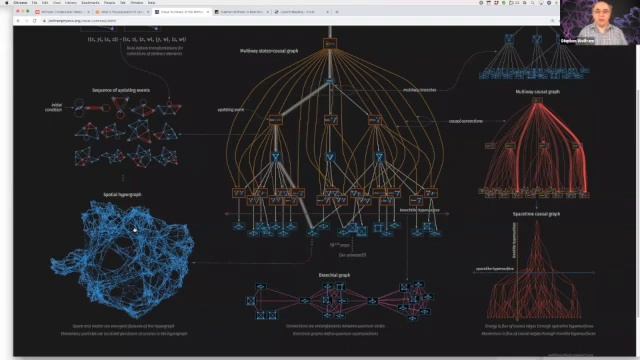Click the 'Branchial graph' heading

pyautogui.click(x=334, y=275)
